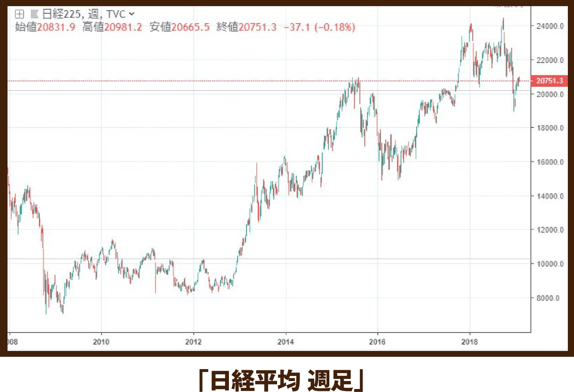Image resolution: width=574 pixels, height=392 pixels.
Task: Click the −37.1 (−0.18%) change value
Action: point(319,27)
